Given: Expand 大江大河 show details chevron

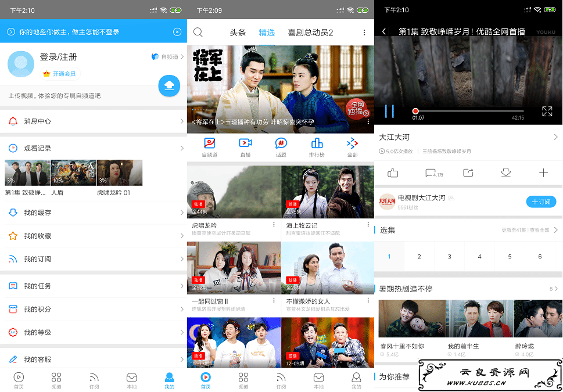Looking at the screenshot, I should 555,137.
